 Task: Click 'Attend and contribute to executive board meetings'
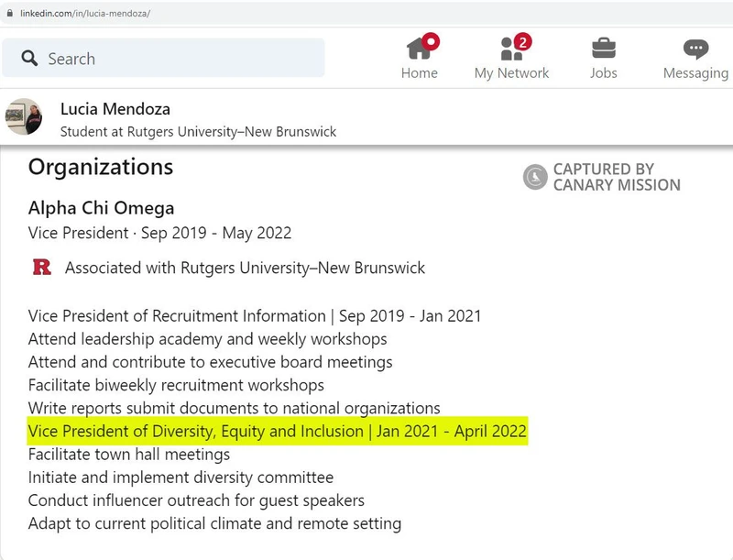point(211,362)
